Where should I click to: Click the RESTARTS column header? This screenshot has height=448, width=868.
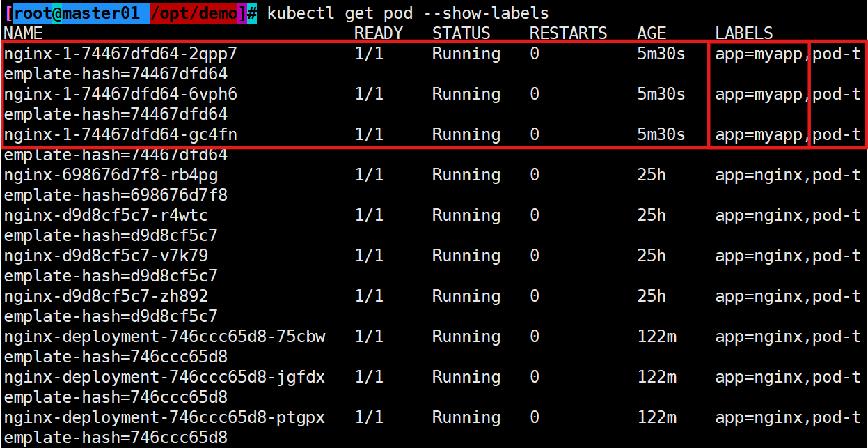(569, 33)
